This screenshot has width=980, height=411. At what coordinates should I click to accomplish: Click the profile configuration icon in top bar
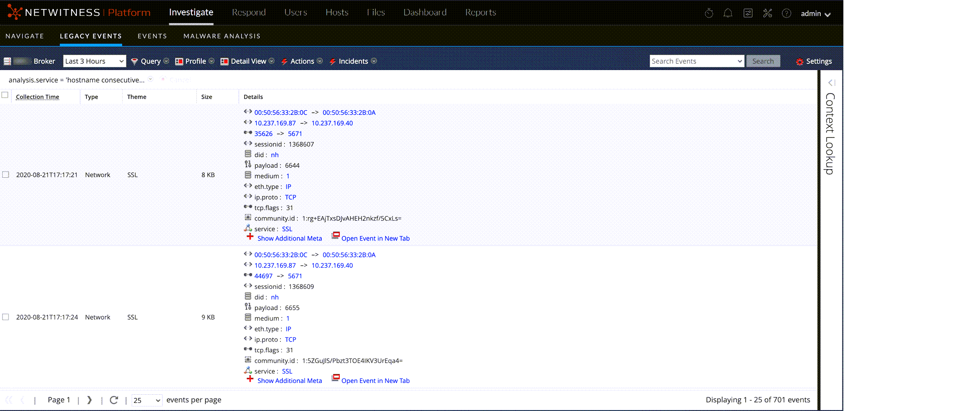pyautogui.click(x=748, y=13)
